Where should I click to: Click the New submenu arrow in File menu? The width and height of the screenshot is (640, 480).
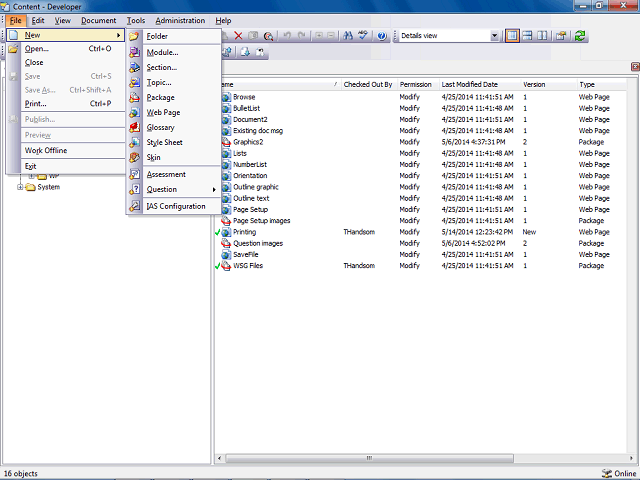(118, 36)
